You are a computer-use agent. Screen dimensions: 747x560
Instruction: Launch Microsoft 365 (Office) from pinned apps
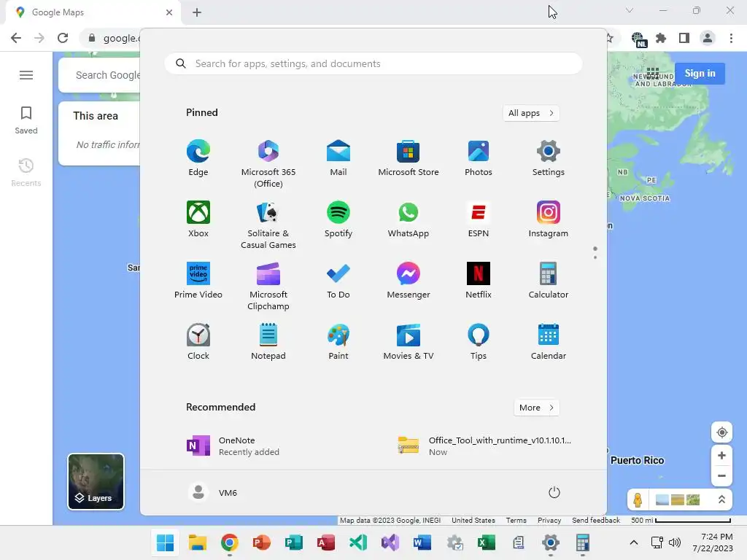click(268, 164)
